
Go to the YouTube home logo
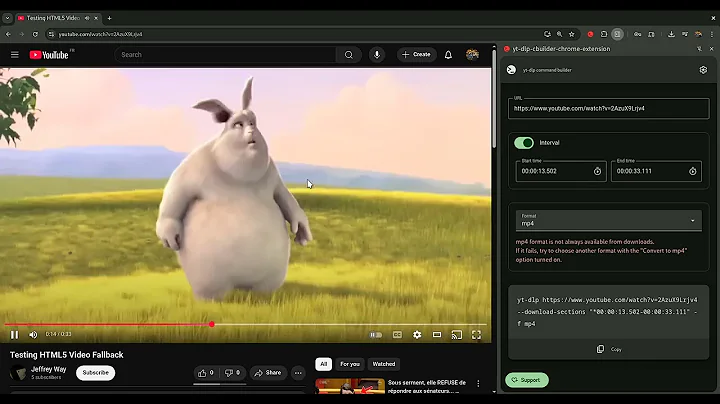tap(49, 55)
